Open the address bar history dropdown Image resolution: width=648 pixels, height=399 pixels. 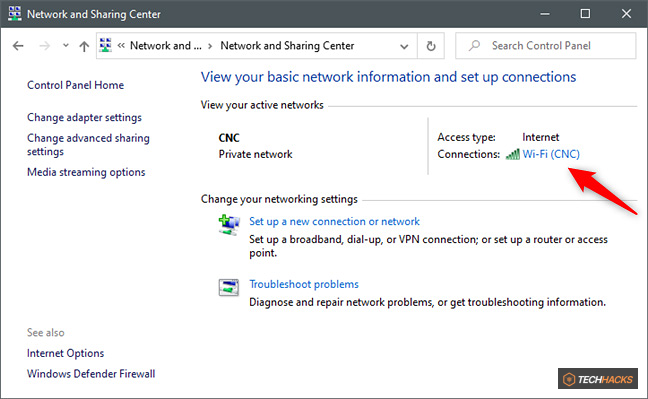404,46
